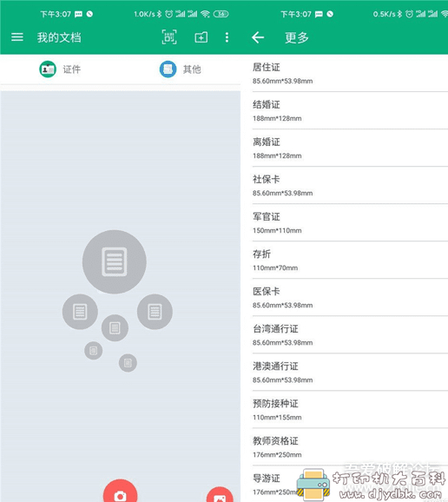Image resolution: width=448 pixels, height=502 pixels.
Task: Tap the blue document icon for 其他
Action: pos(168,69)
